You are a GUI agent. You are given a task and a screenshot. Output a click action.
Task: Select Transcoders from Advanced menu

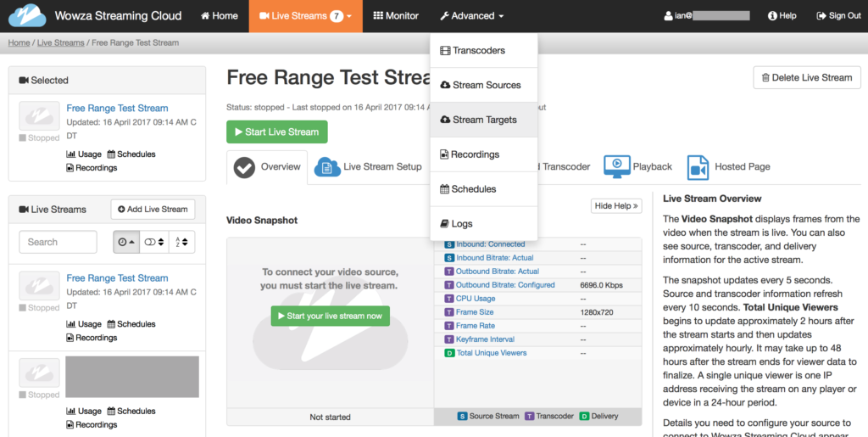(484, 50)
